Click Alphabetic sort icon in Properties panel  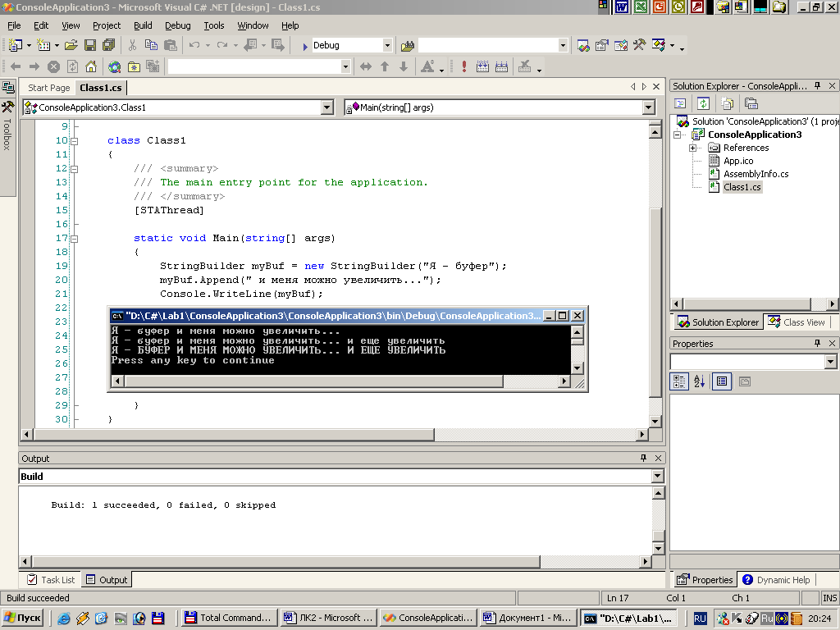(x=699, y=381)
